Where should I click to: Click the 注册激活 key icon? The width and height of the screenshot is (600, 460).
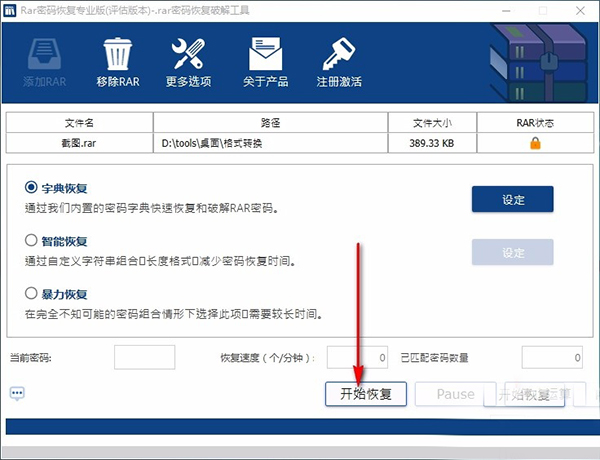[x=339, y=54]
